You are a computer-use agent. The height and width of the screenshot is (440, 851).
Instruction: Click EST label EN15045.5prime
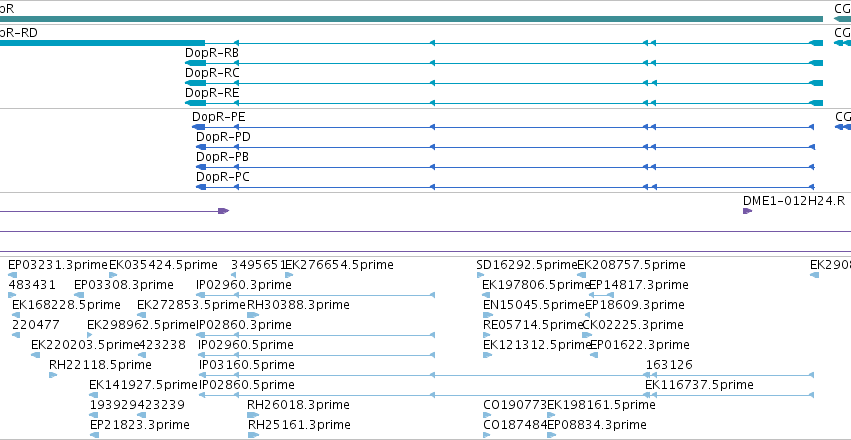click(x=534, y=305)
